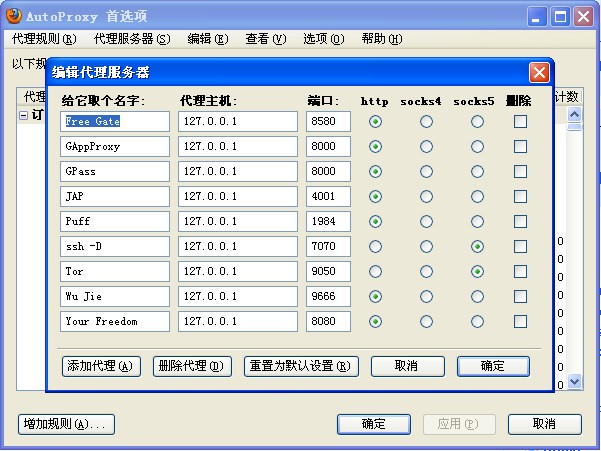This screenshot has height=451, width=601.
Task: Click the GPass name field
Action: click(x=115, y=171)
